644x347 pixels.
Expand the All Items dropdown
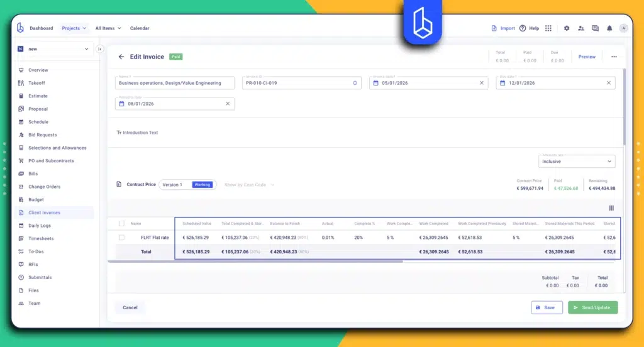[108, 28]
